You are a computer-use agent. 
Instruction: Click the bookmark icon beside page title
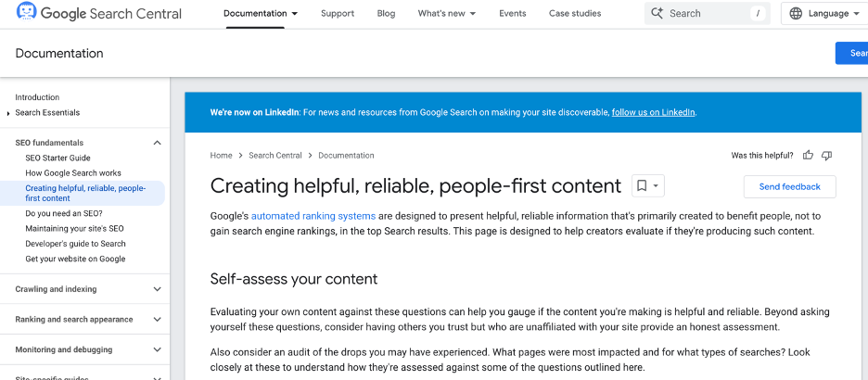click(641, 186)
